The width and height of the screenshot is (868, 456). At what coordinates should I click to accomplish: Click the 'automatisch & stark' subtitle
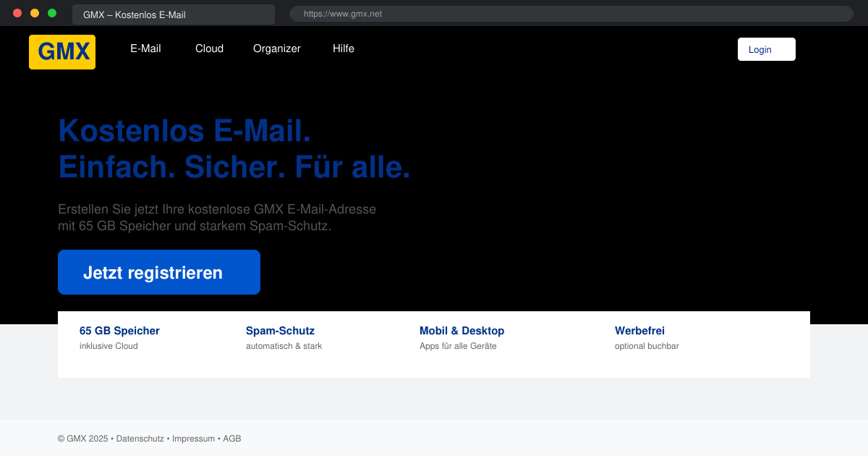[x=284, y=346]
